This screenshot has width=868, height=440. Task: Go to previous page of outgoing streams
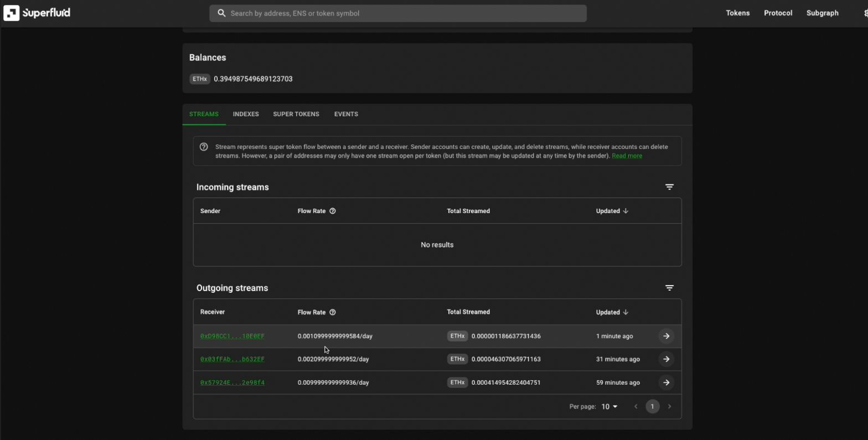[635, 407]
